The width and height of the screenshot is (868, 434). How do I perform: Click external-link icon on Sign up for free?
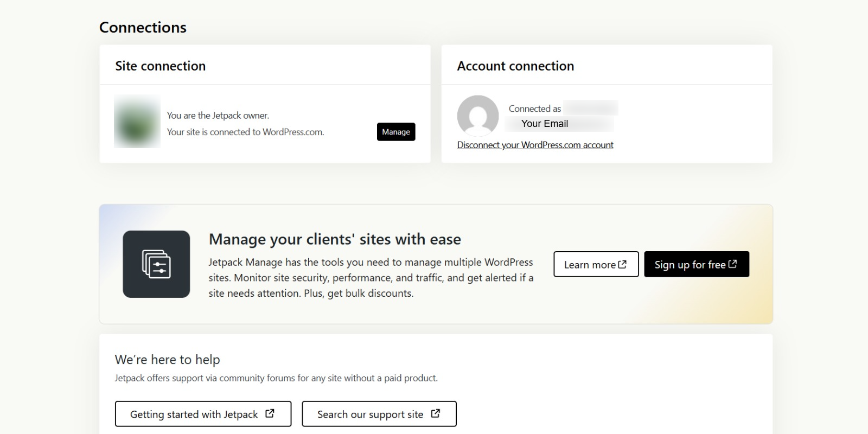click(x=732, y=264)
